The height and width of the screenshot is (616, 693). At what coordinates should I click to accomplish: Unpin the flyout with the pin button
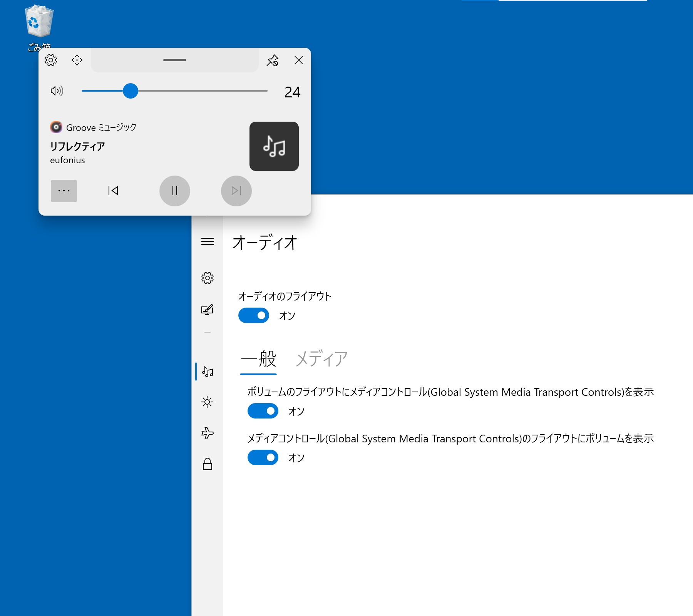(272, 60)
